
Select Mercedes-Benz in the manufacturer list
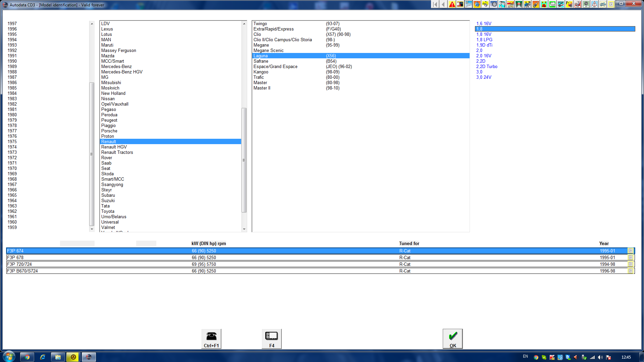116,66
